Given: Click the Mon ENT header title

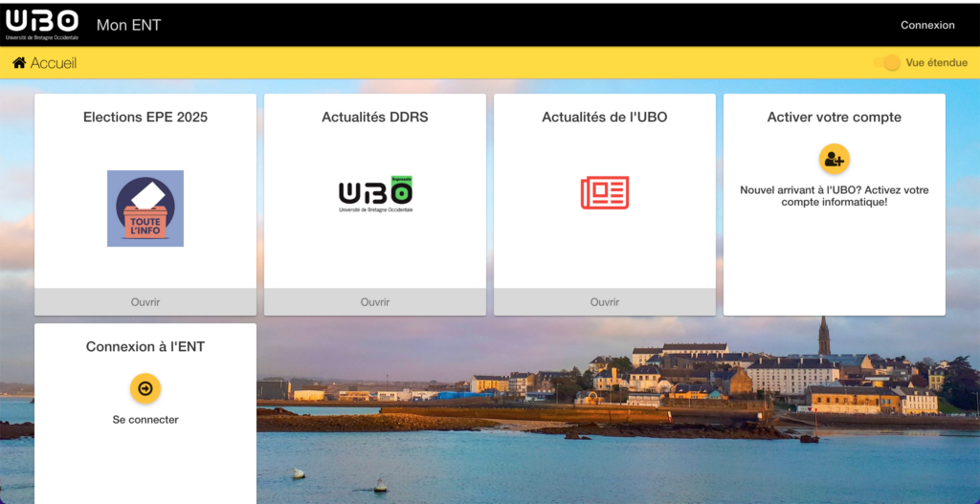Looking at the screenshot, I should coord(128,25).
